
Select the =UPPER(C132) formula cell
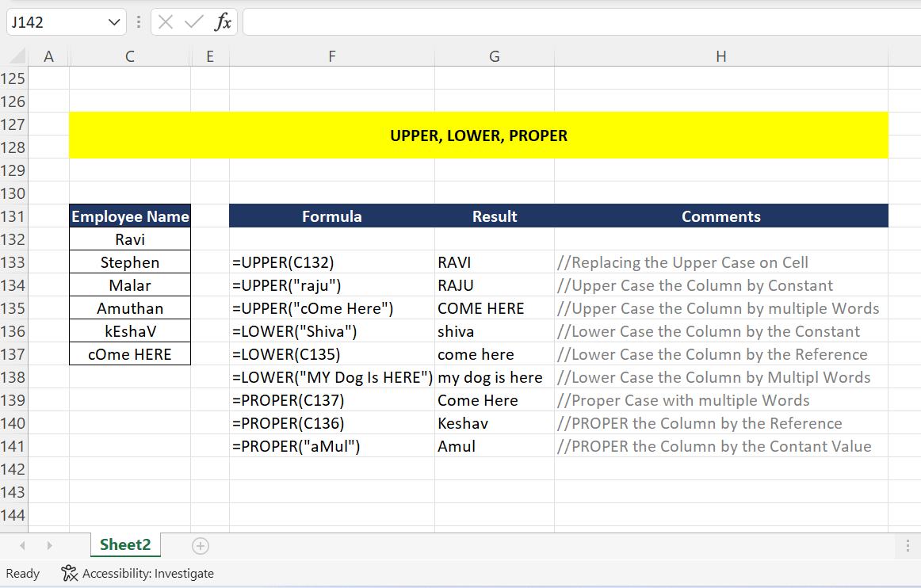tap(332, 262)
